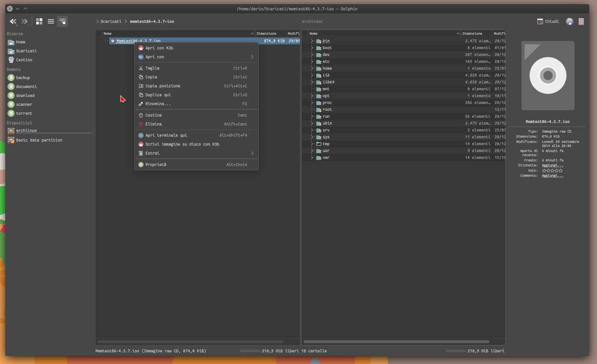
Task: Select the tmp folder
Action: (x=326, y=144)
